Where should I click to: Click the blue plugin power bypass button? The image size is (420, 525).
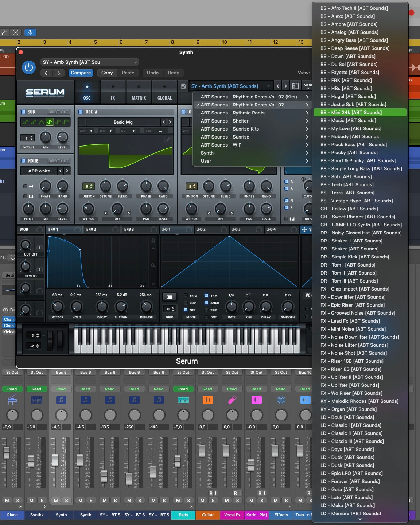point(28,67)
